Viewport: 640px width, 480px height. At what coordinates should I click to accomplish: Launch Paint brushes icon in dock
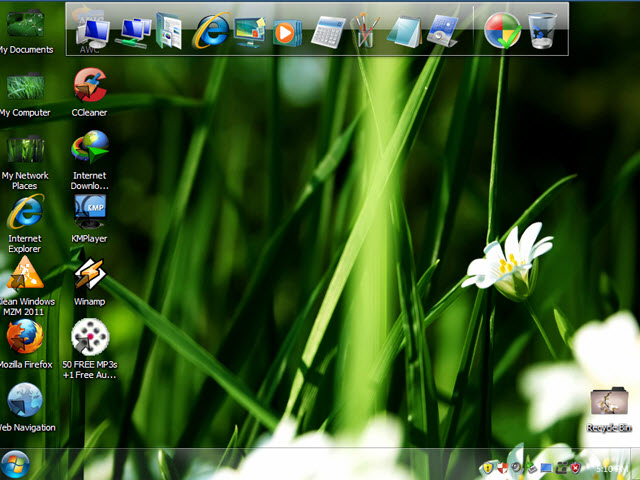click(x=367, y=30)
